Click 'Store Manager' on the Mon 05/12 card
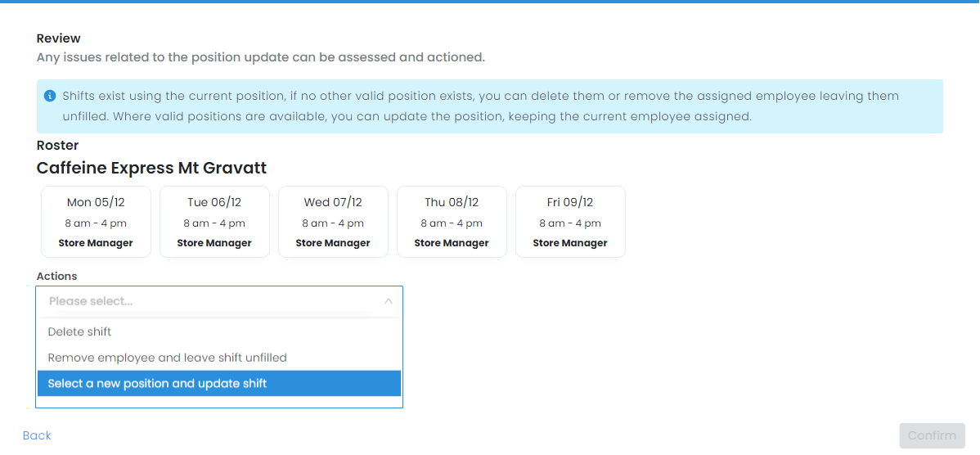This screenshot has width=980, height=455. [96, 243]
